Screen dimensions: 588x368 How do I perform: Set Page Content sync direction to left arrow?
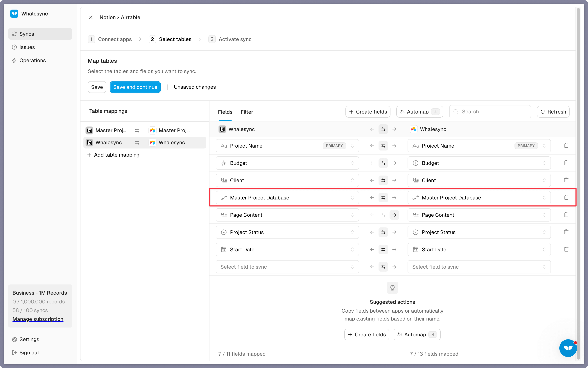pos(372,215)
